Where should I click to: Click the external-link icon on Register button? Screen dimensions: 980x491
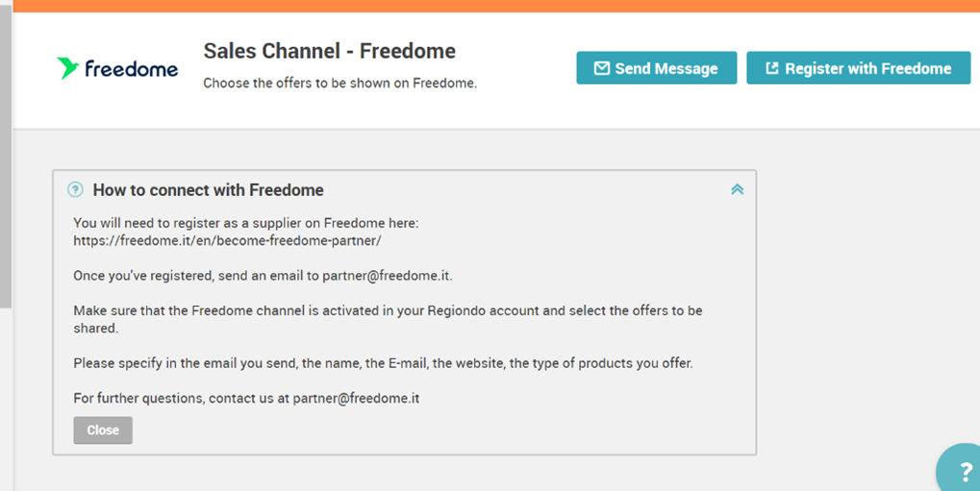click(772, 68)
